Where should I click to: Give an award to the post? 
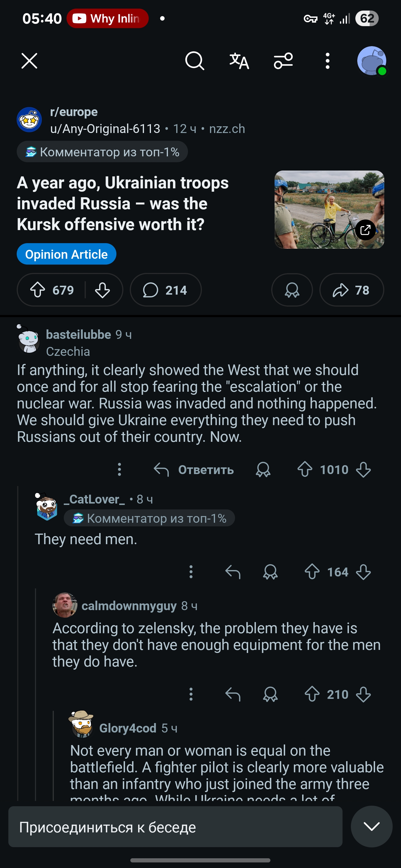pos(292,290)
